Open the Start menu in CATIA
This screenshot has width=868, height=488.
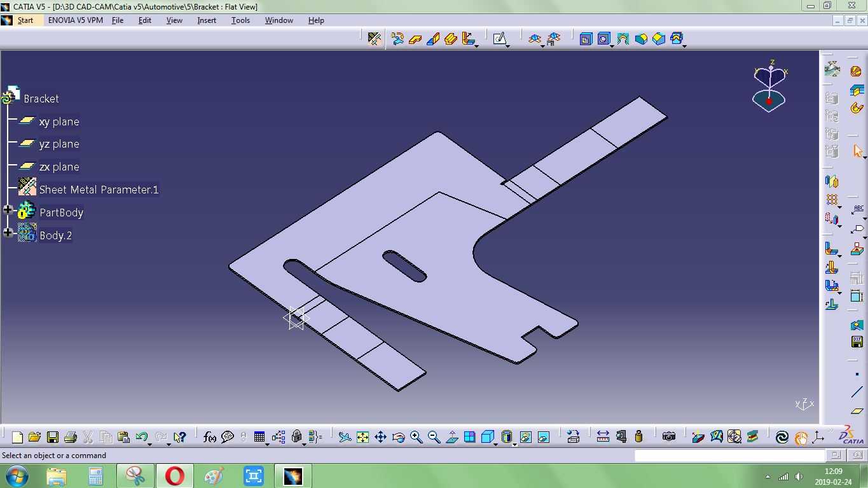pyautogui.click(x=25, y=20)
